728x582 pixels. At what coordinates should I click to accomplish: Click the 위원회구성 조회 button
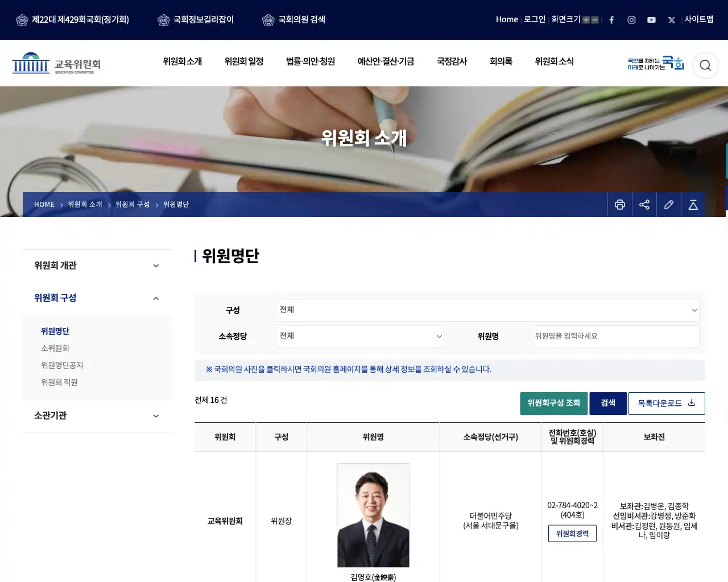(554, 404)
